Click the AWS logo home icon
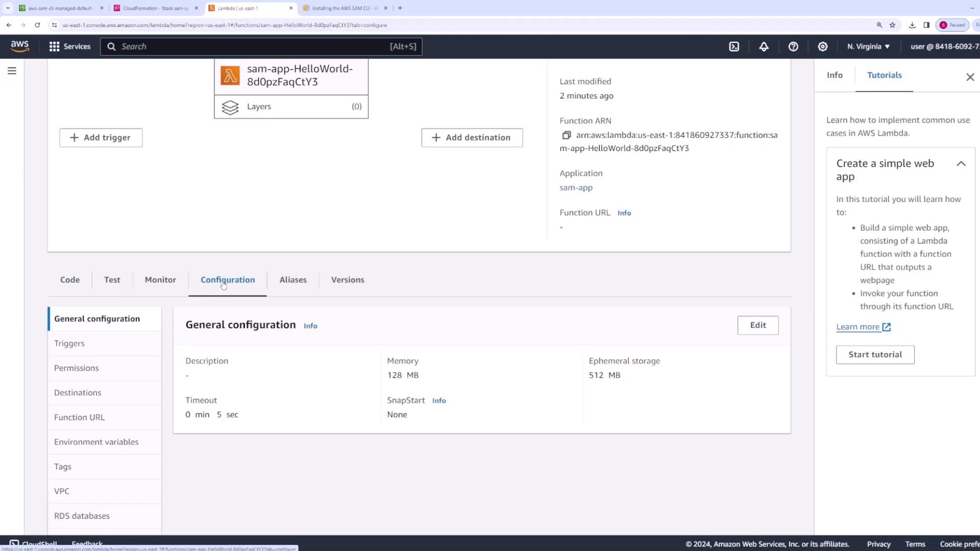Image resolution: width=980 pixels, height=551 pixels. point(19,46)
